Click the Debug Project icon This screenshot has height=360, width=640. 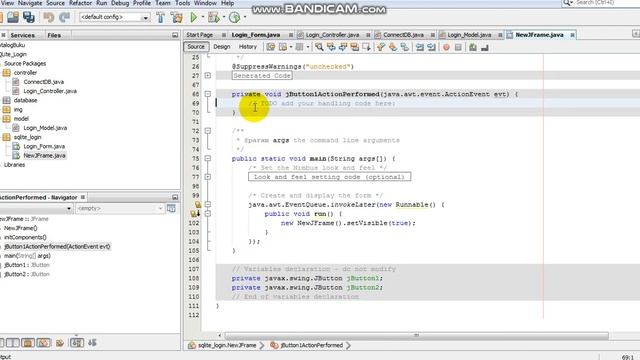(x=213, y=17)
